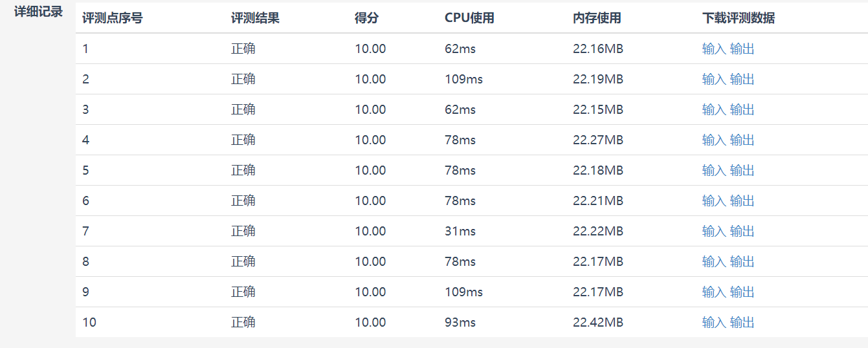868x348 pixels.
Task: Get the output for test point 5
Action: [x=742, y=171]
